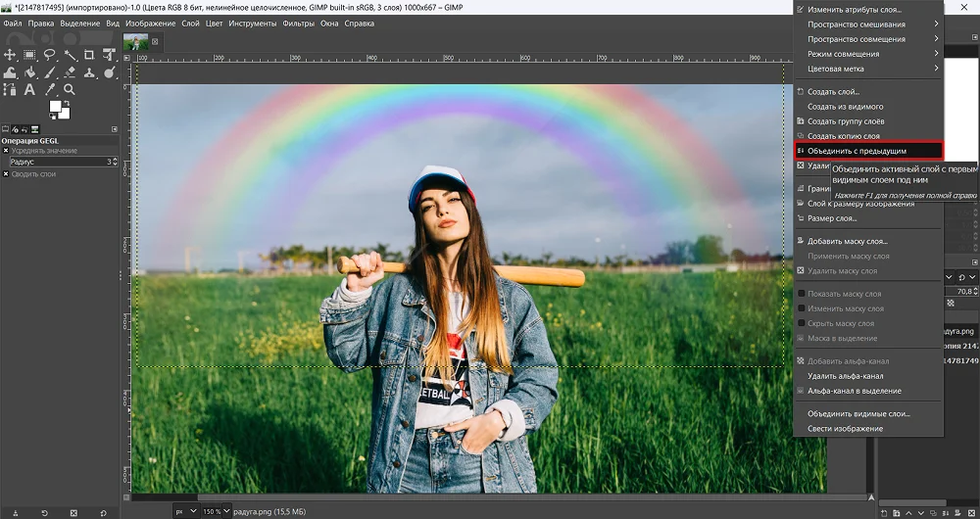Select the Zoom magnifier tool
Image resolution: width=980 pixels, height=519 pixels.
pyautogui.click(x=70, y=90)
